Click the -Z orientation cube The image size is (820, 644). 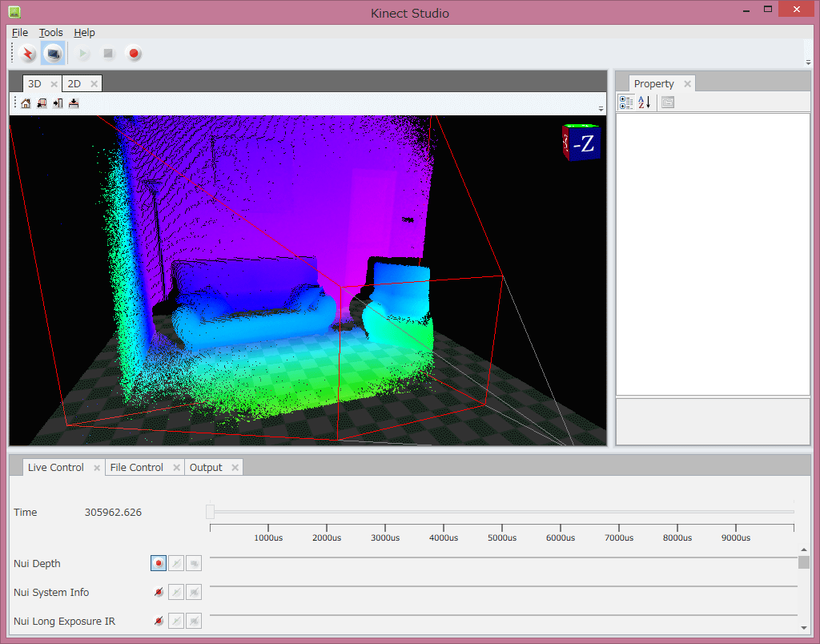pyautogui.click(x=581, y=142)
